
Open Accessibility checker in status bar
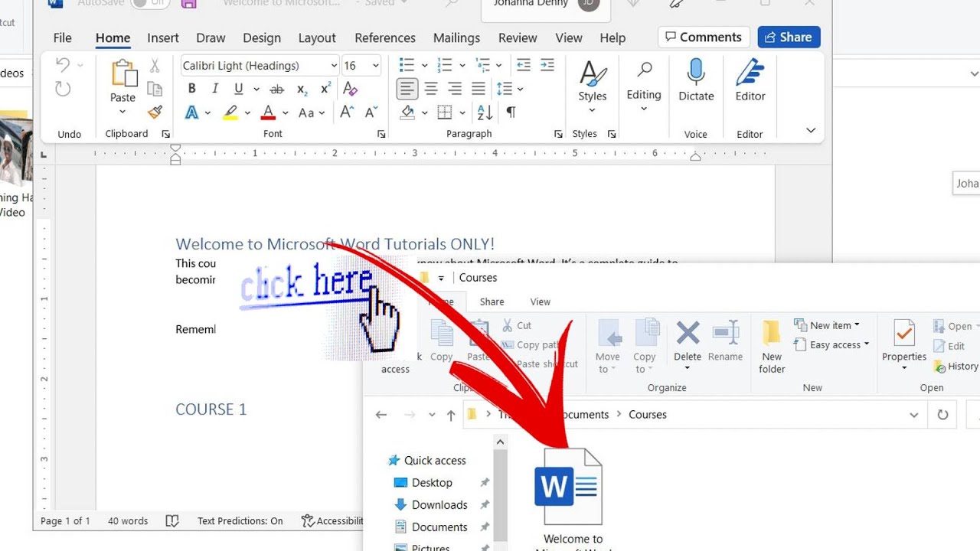coord(332,521)
